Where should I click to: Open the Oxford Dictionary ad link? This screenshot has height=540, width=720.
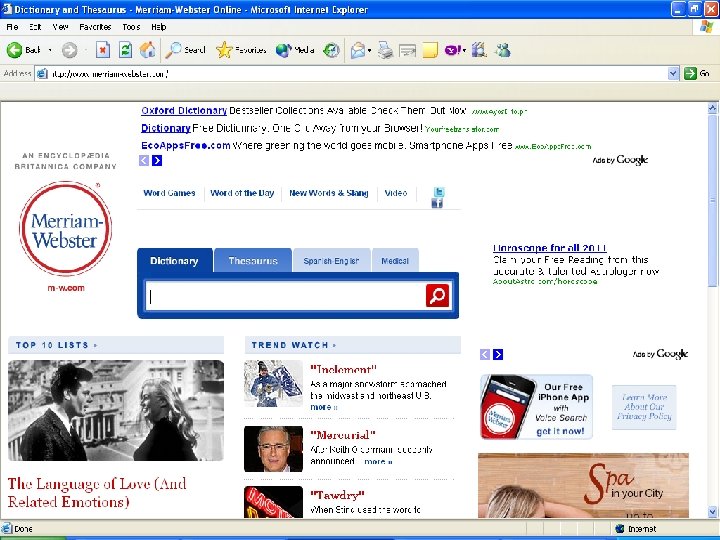click(184, 111)
